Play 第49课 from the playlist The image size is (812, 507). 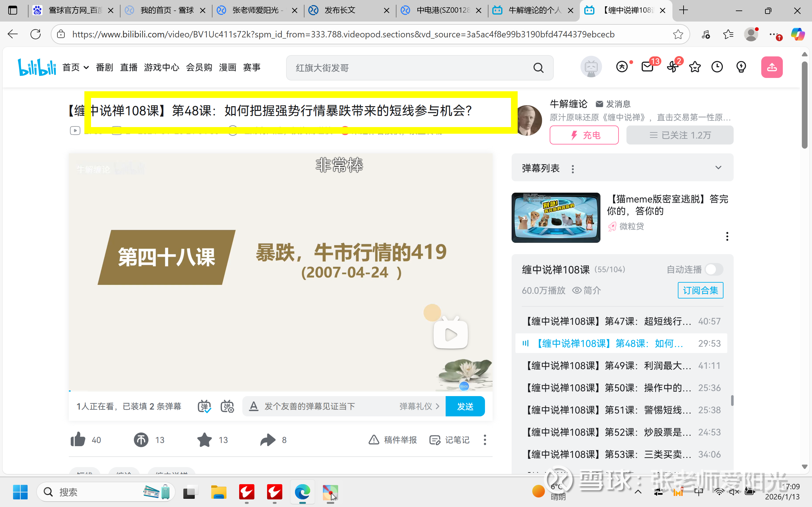point(607,365)
